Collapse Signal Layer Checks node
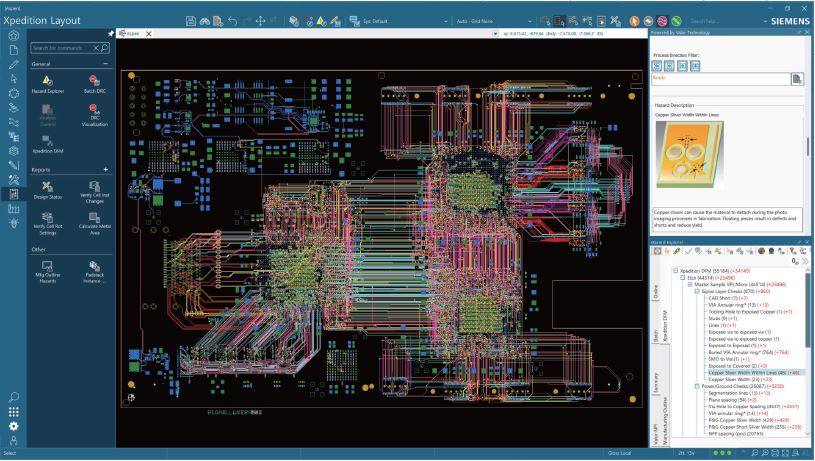The height and width of the screenshot is (461, 815). click(697, 291)
